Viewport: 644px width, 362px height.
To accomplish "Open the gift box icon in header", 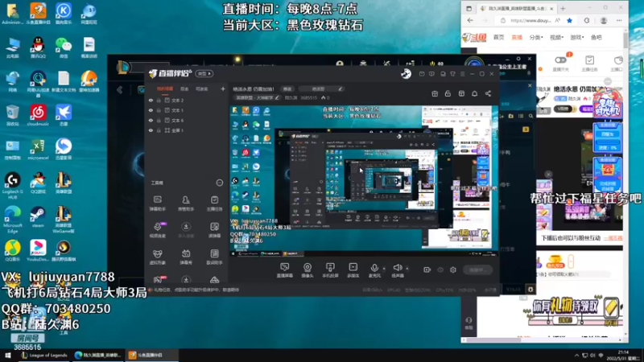I will pyautogui.click(x=435, y=93).
